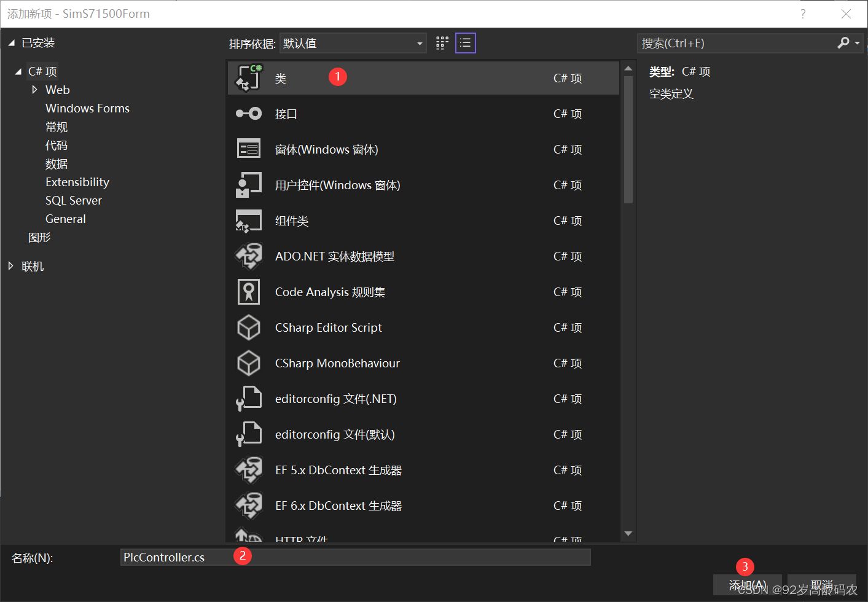868x602 pixels.
Task: Select the General category
Action: 66,219
